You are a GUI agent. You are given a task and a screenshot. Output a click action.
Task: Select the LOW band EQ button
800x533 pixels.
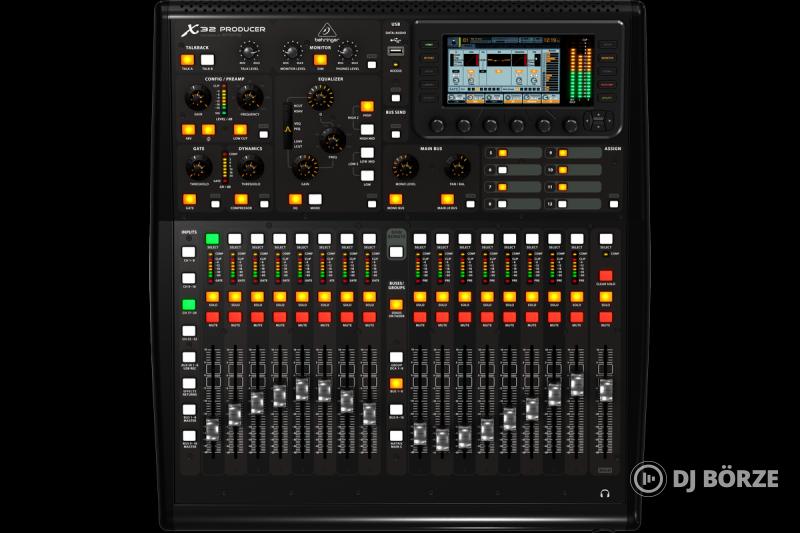point(367,176)
